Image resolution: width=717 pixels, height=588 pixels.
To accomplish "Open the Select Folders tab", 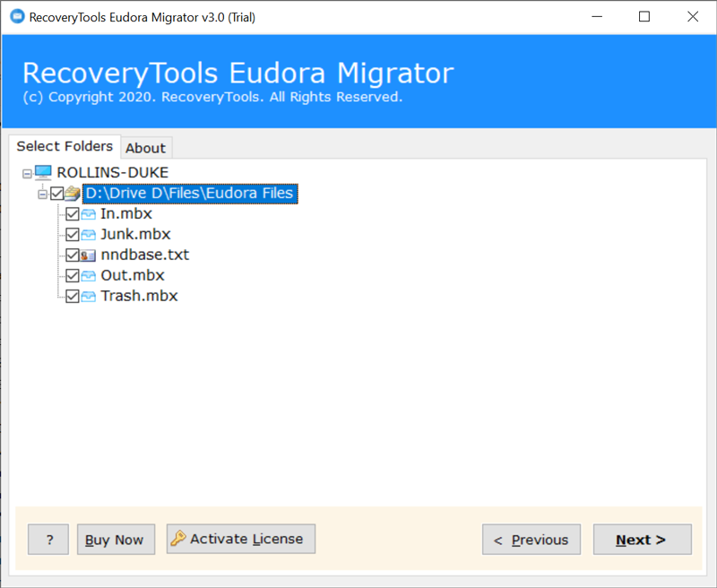I will [65, 146].
